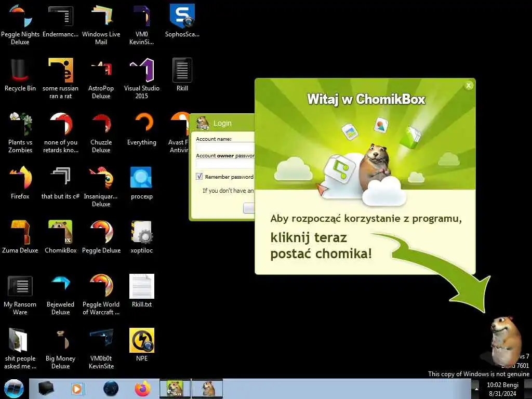Click the partially hidden Login window button

tap(249, 208)
